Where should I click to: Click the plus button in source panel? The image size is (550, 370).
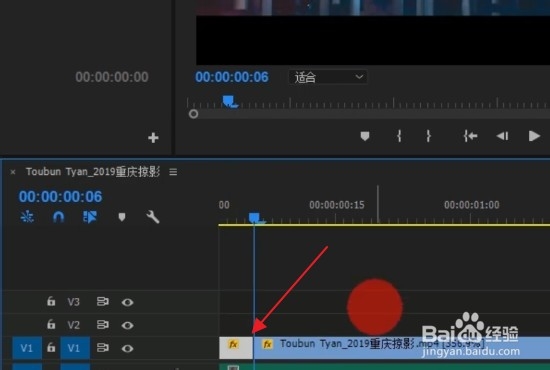pyautogui.click(x=153, y=138)
